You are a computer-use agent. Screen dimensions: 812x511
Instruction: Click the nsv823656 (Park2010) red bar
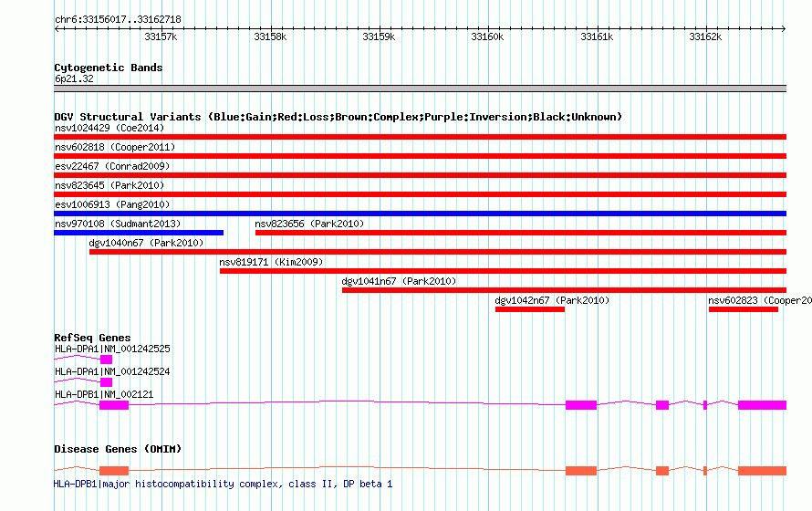pos(521,233)
